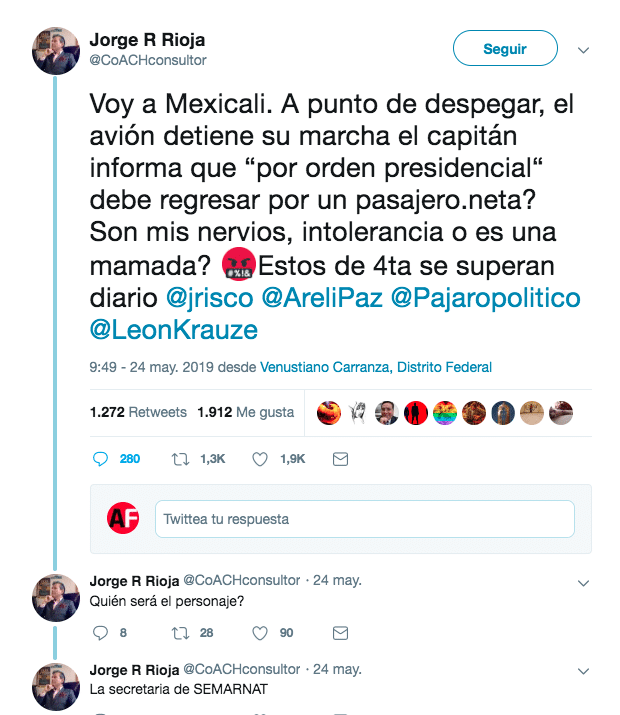The image size is (620, 715).
Task: Open the dropdown chevron next to Seguir
Action: [584, 50]
